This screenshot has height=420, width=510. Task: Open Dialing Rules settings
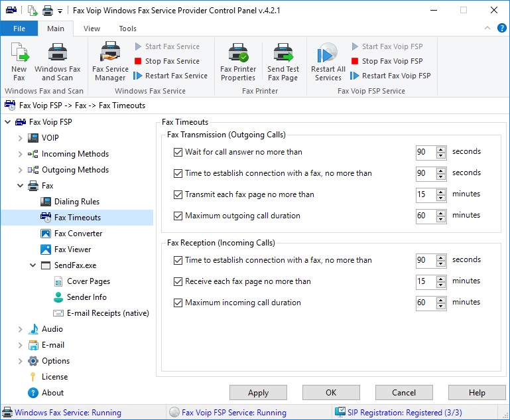coord(77,202)
